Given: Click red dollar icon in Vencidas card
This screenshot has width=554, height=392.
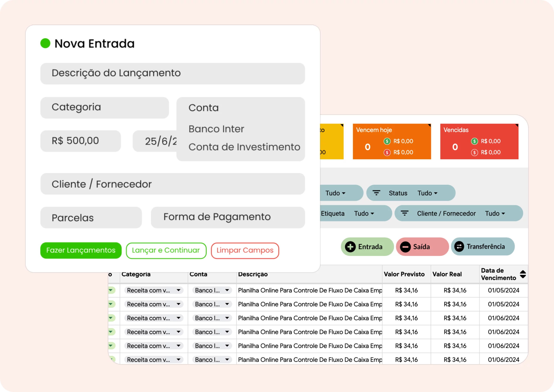Looking at the screenshot, I should (474, 152).
